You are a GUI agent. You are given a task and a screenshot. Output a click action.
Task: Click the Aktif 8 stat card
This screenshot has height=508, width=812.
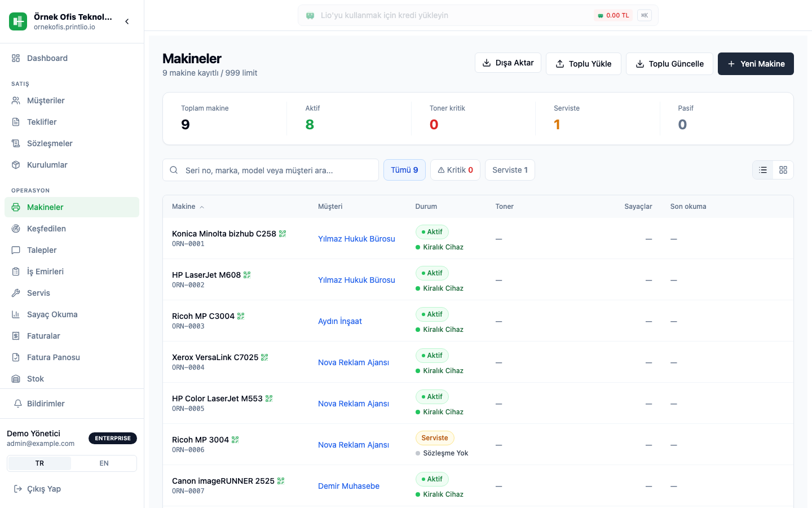coord(350,119)
